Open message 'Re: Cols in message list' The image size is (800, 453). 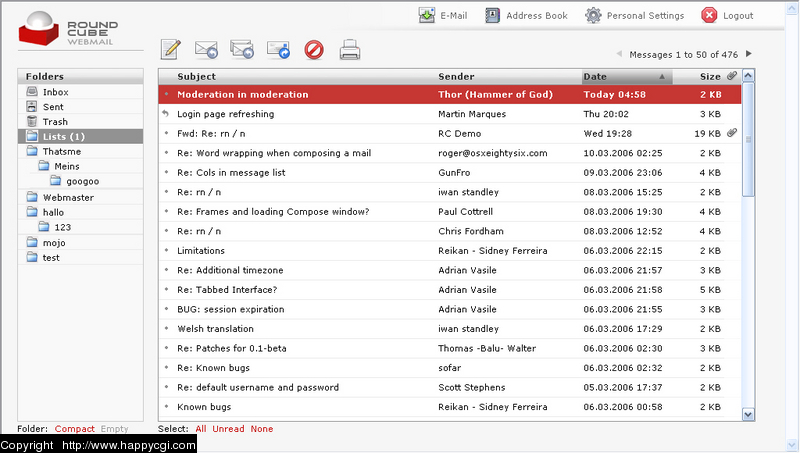tap(231, 172)
